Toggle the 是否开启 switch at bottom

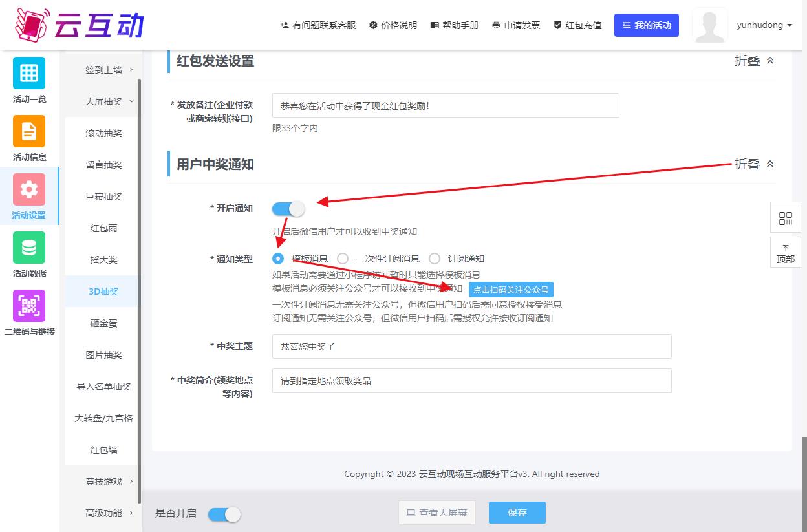pos(224,514)
